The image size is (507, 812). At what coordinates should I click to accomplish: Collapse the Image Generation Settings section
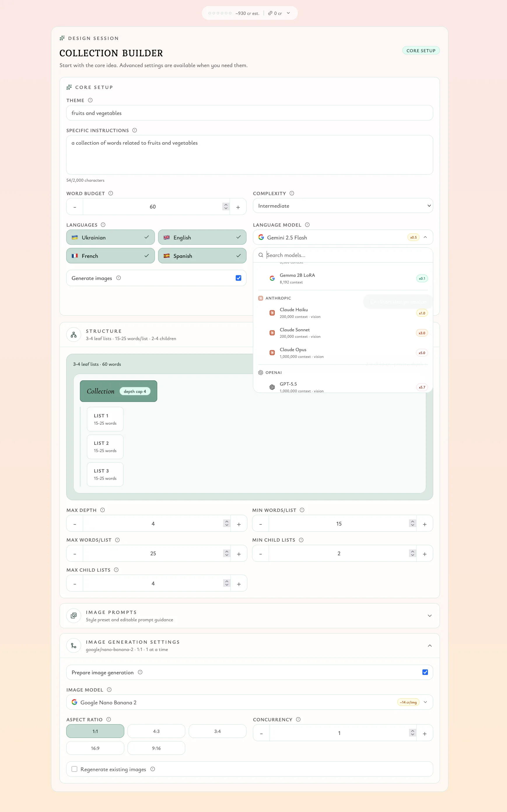(429, 645)
